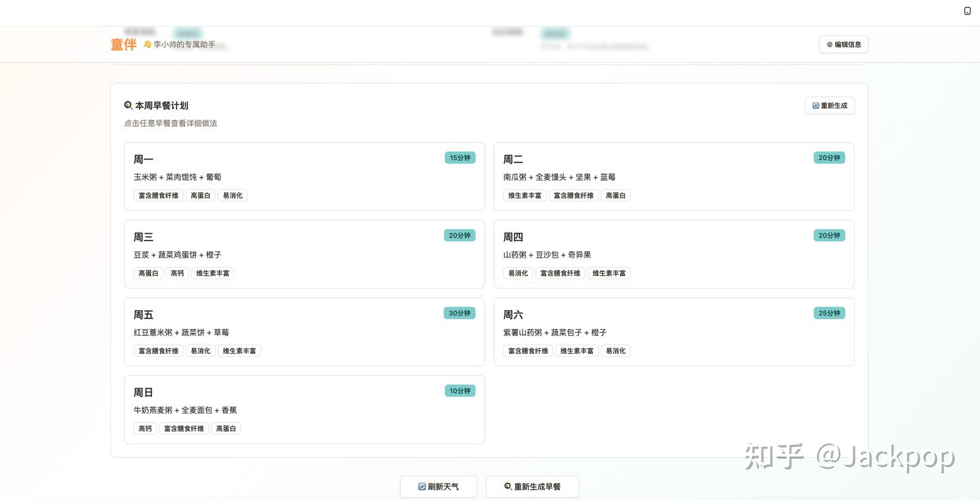Click the 30分钟 badge on Friday
Image resolution: width=980 pixels, height=500 pixels.
tap(459, 313)
